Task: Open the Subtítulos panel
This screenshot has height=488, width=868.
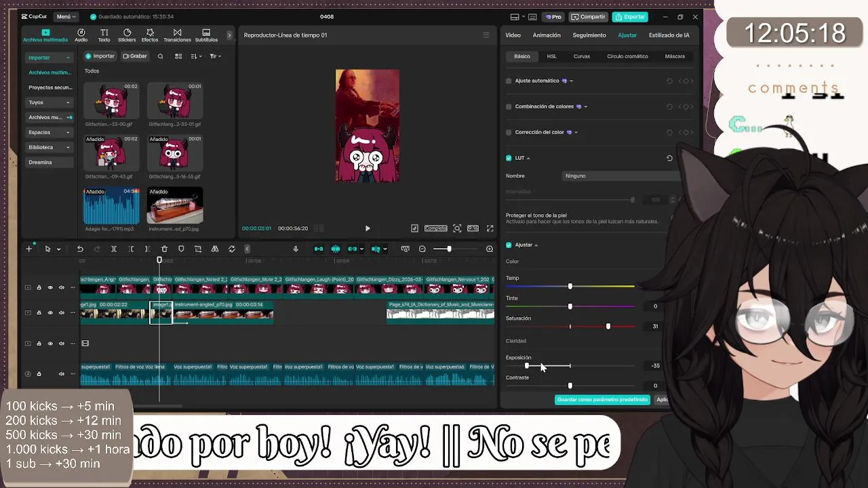Action: 206,35
